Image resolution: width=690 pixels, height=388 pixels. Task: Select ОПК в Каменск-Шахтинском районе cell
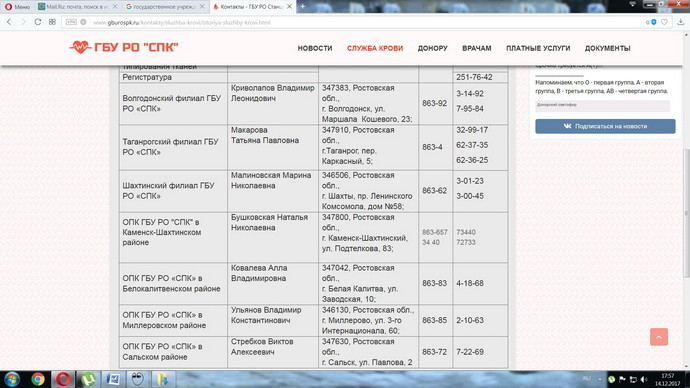[173, 238]
